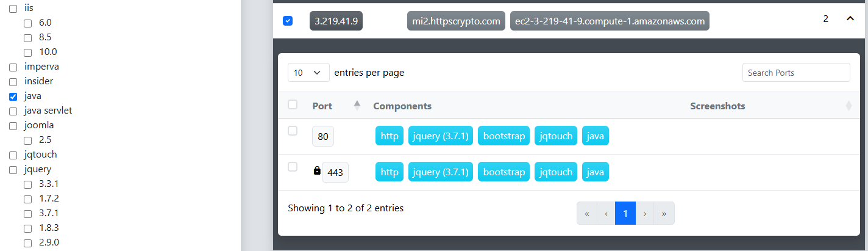Image resolution: width=868 pixels, height=251 pixels.
Task: Click into the Search Ports field
Action: tap(796, 73)
